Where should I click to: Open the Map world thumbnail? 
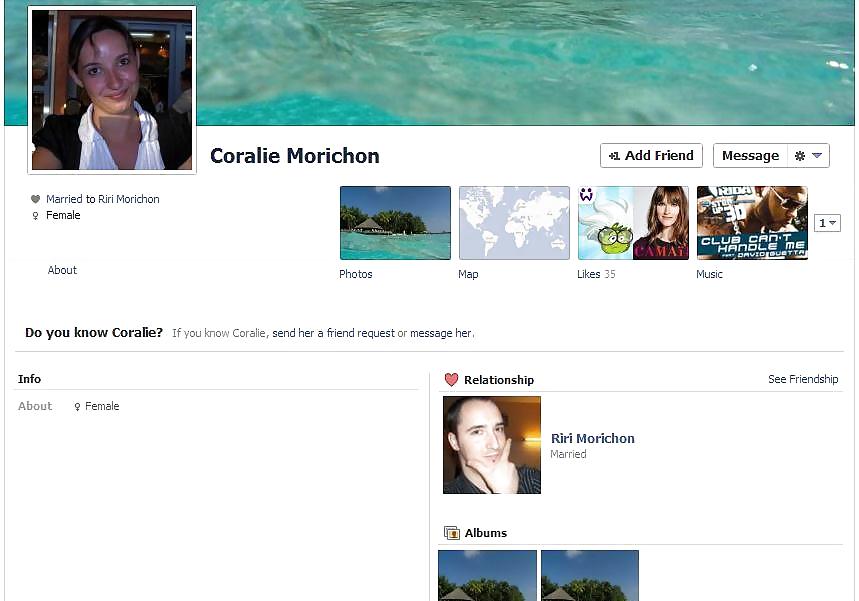tap(514, 223)
